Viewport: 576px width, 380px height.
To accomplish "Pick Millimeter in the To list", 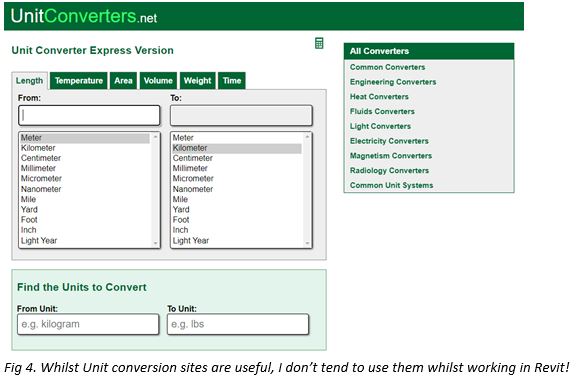I will click(x=237, y=168).
